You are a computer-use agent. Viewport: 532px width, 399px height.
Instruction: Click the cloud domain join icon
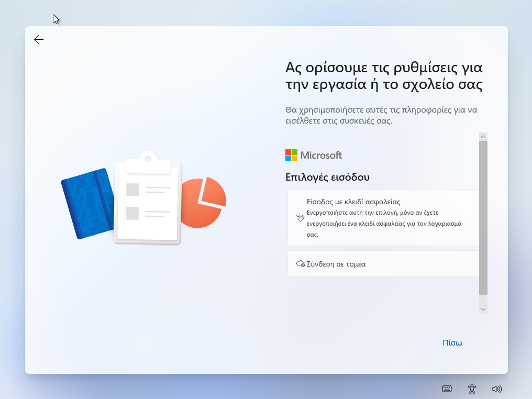[301, 264]
